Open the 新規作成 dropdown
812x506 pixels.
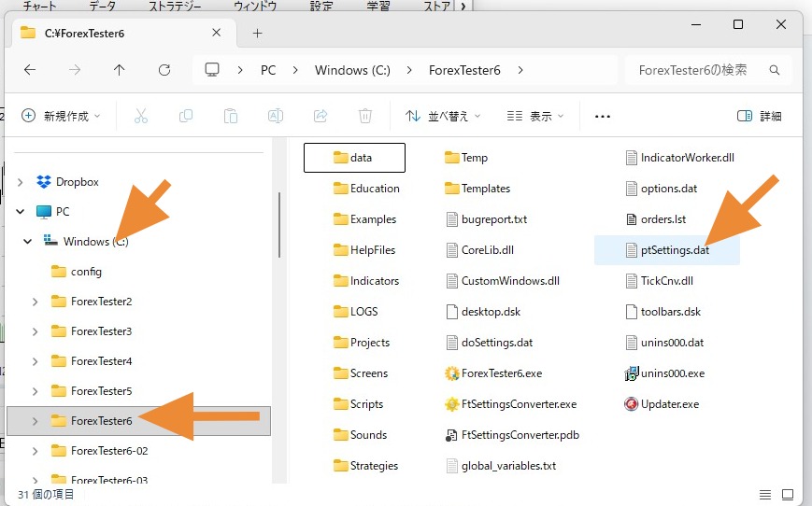61,116
